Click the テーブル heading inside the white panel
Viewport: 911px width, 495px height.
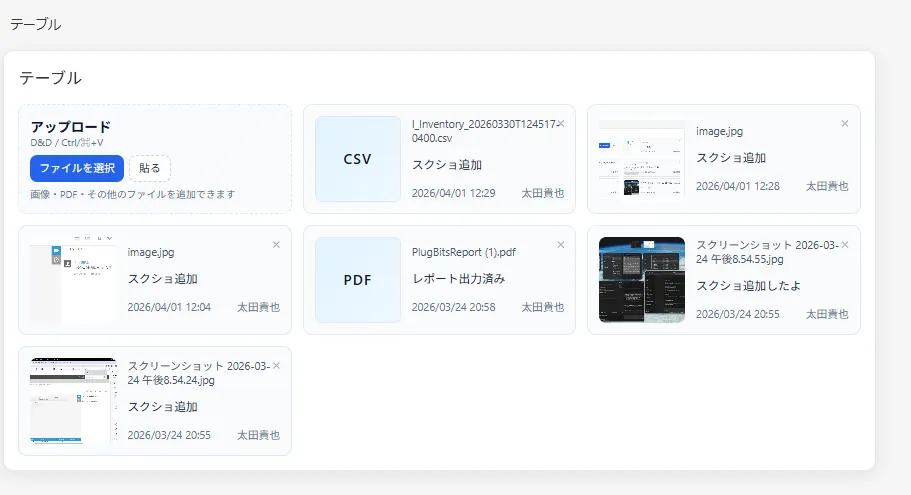[50, 78]
